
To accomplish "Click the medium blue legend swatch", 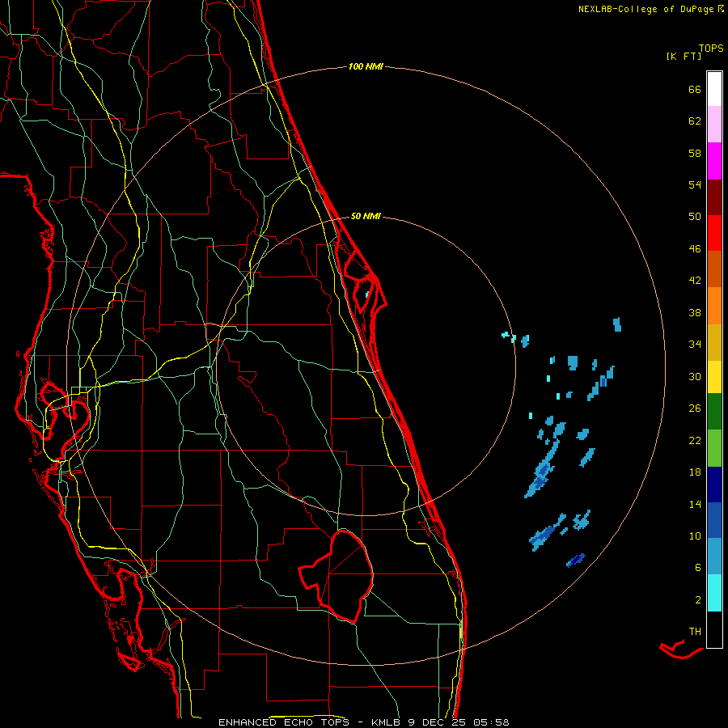I will [x=714, y=520].
